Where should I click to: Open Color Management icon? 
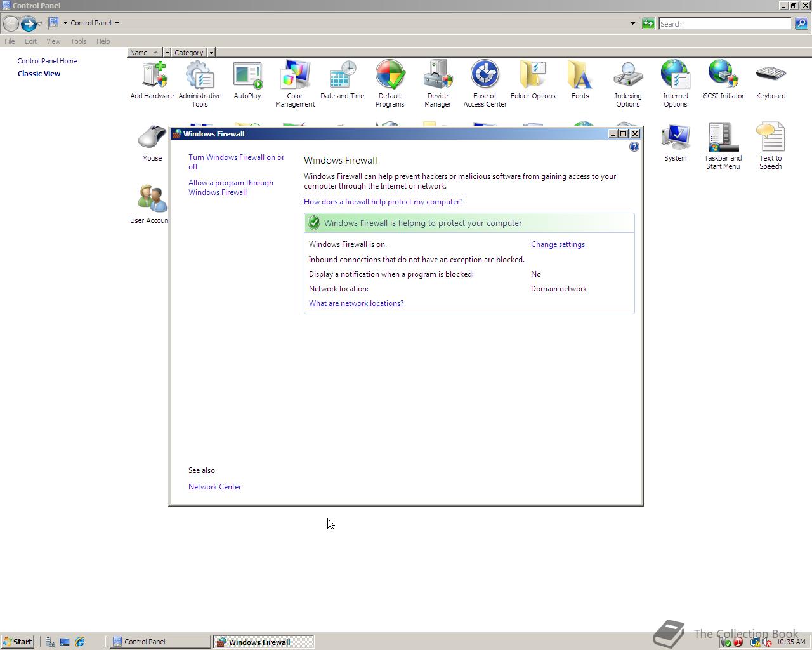click(x=295, y=84)
